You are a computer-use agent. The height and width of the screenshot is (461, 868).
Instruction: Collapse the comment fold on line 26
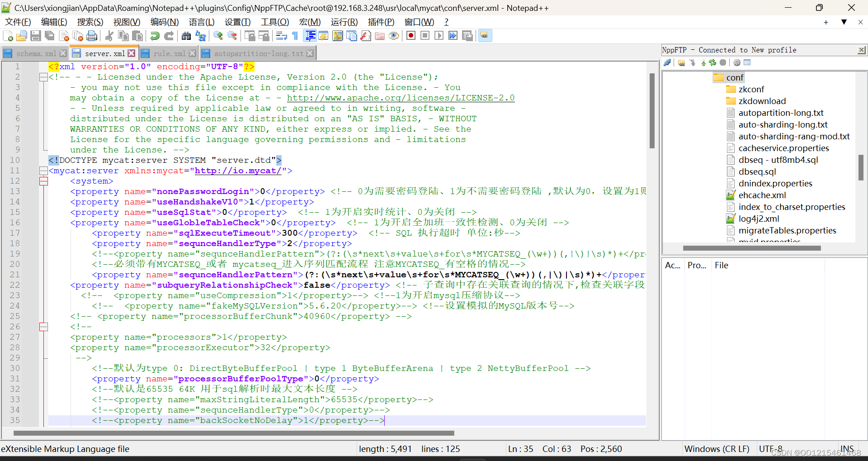click(x=43, y=327)
